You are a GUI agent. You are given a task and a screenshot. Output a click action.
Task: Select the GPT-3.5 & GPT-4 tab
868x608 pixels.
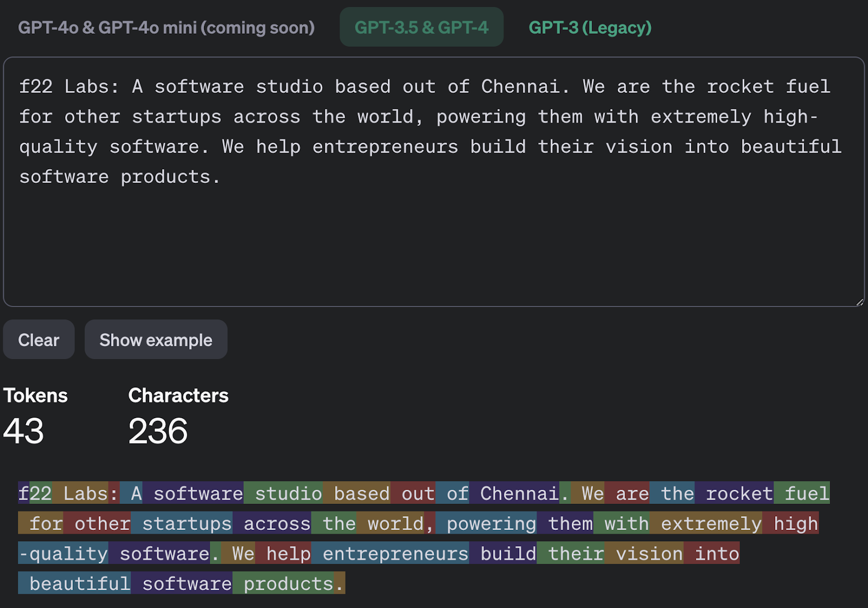tap(422, 27)
